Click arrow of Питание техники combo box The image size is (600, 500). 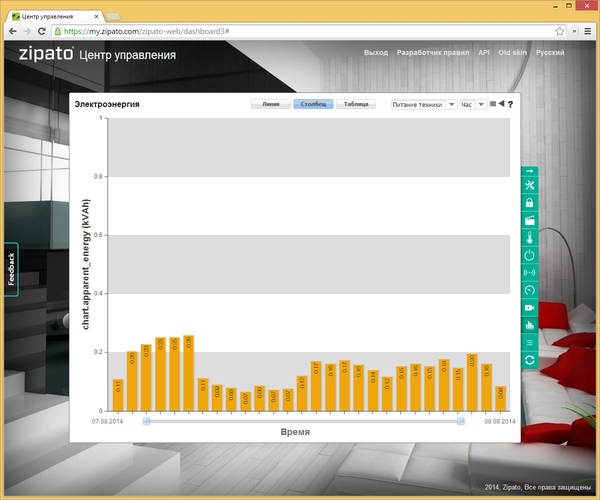click(x=452, y=104)
